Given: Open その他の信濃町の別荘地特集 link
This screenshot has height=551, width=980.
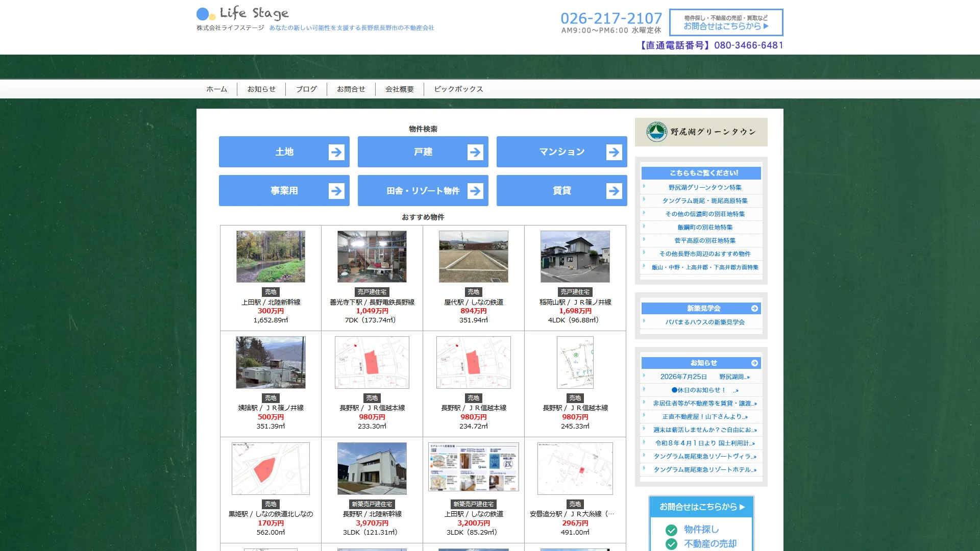Looking at the screenshot, I should (x=705, y=214).
